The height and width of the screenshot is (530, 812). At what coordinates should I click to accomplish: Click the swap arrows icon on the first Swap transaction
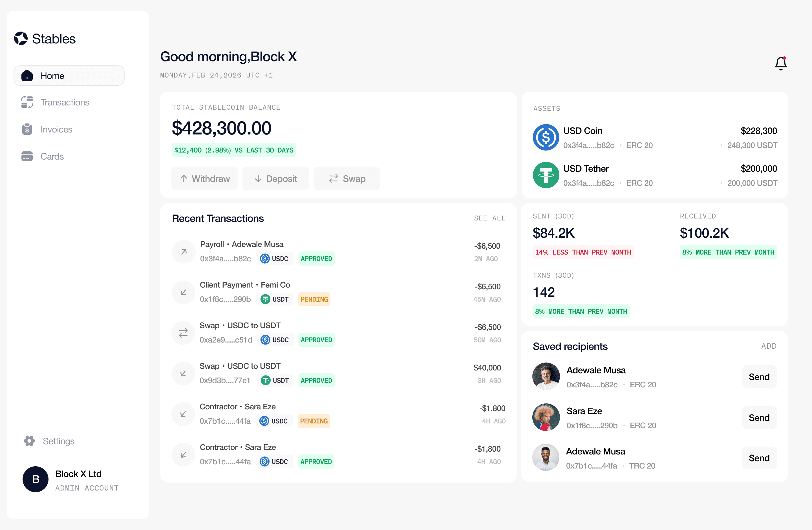coord(183,333)
